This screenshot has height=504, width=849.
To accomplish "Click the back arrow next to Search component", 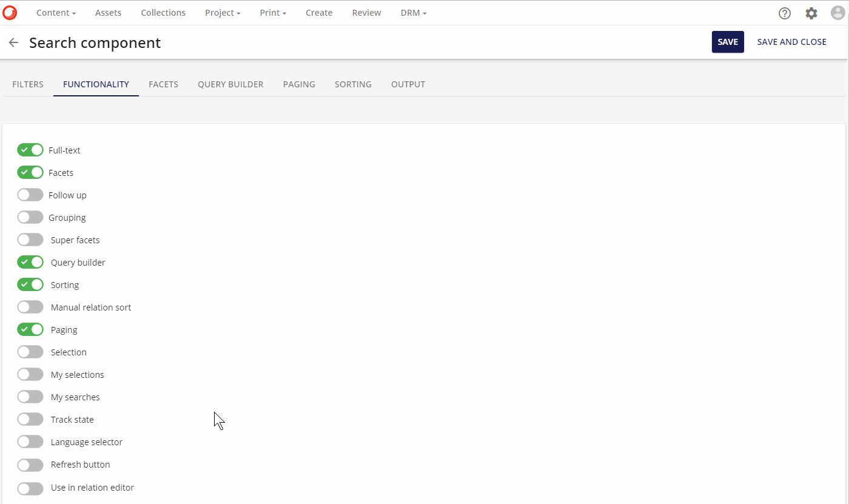I will [13, 42].
